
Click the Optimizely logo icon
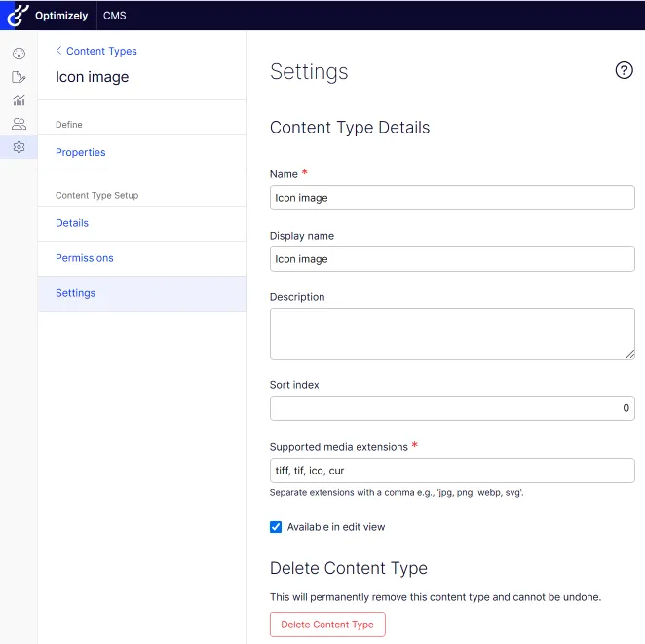(x=18, y=16)
